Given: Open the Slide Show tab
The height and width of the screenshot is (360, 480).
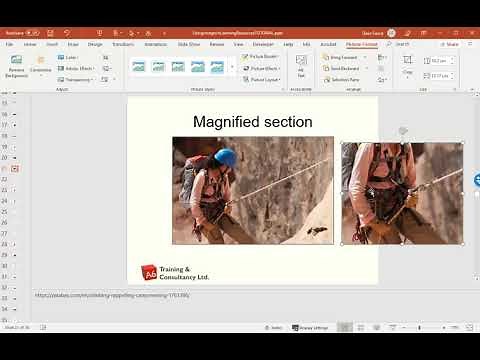Looking at the screenshot, I should 189,44.
